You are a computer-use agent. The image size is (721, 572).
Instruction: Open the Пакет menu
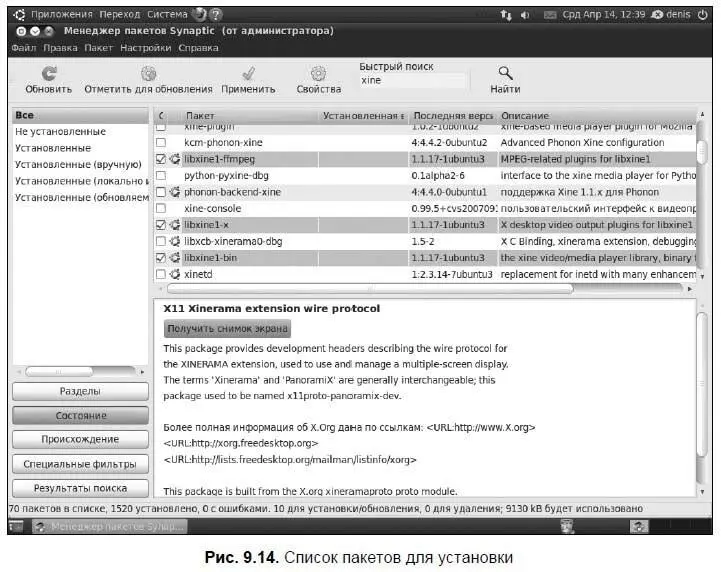[x=98, y=48]
